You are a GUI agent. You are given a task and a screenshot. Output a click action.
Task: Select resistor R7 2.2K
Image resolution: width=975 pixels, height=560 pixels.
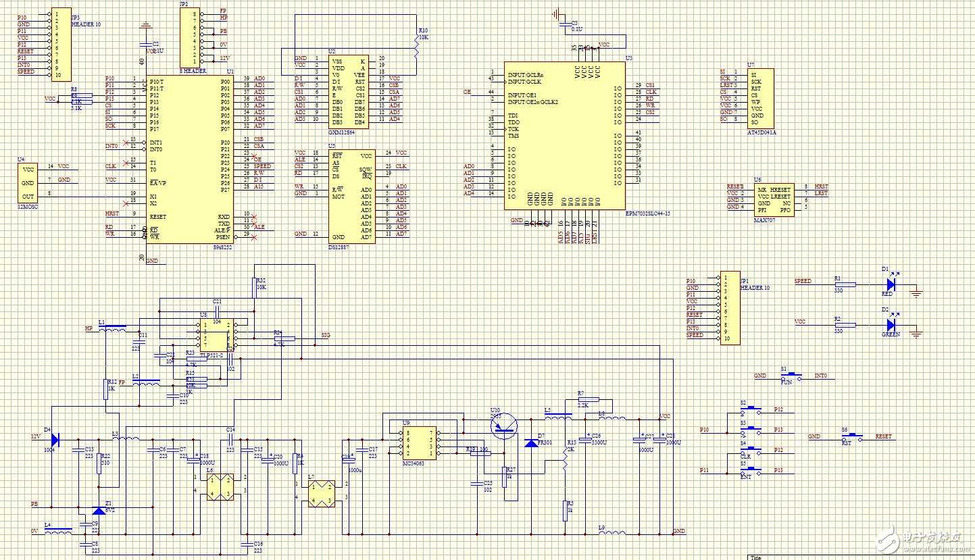coord(589,399)
